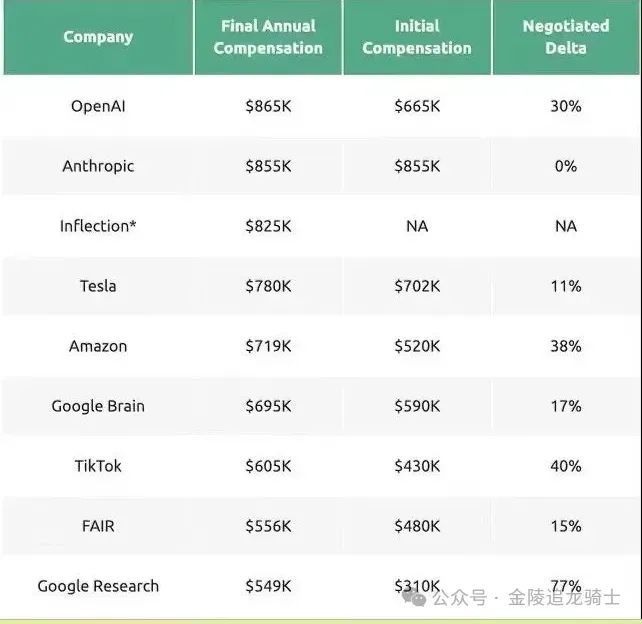642x624 pixels.
Task: Select the FAIR company cell
Action: point(98,526)
